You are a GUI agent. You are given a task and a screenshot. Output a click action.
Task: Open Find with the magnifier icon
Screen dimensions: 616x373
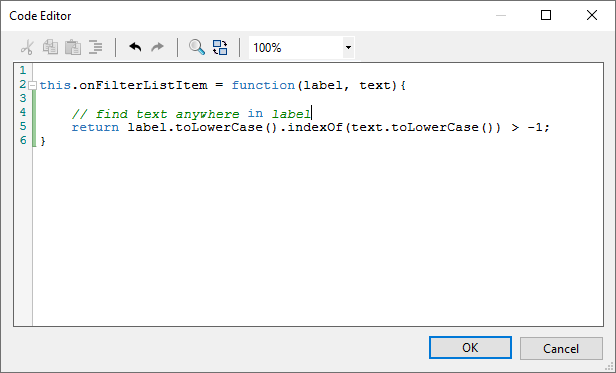197,47
